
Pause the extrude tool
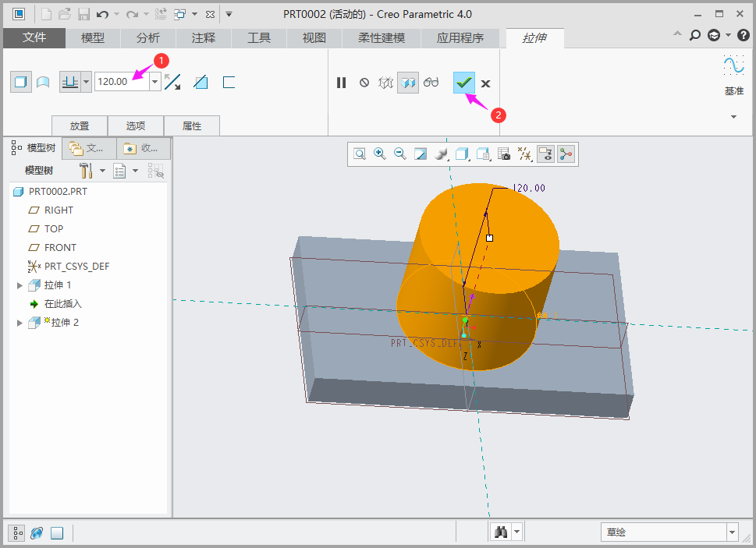coord(341,83)
